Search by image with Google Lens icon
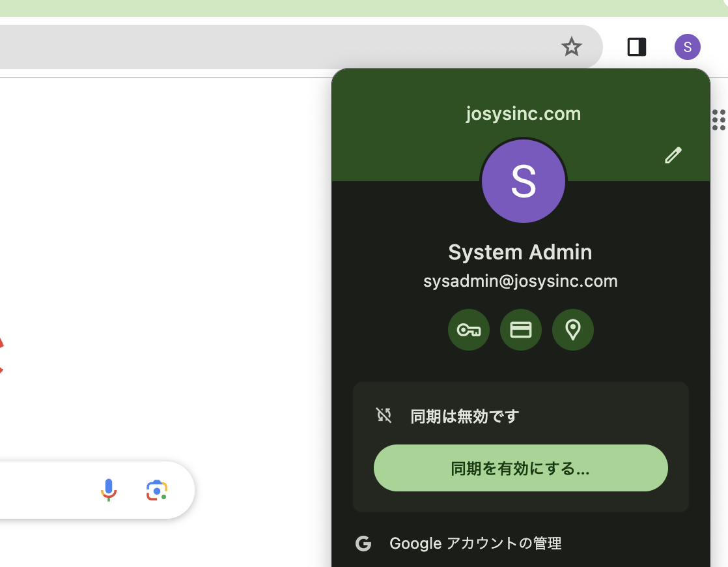 click(157, 490)
